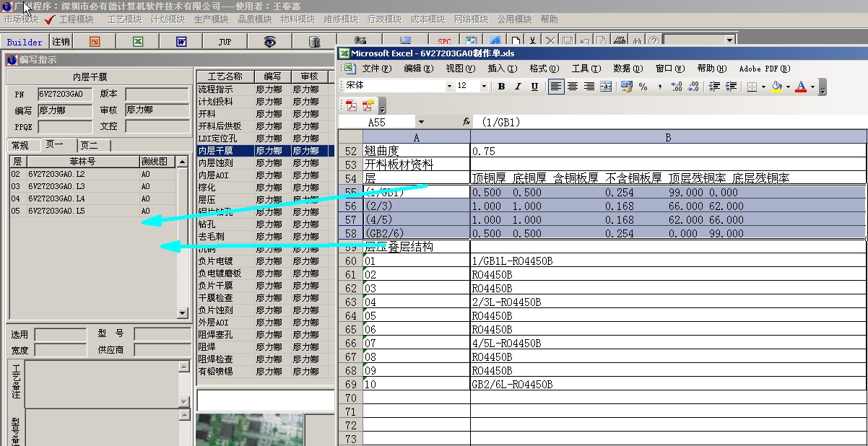This screenshot has width=868, height=446.
Task: Open the 宋体 font name dropdown
Action: click(449, 87)
